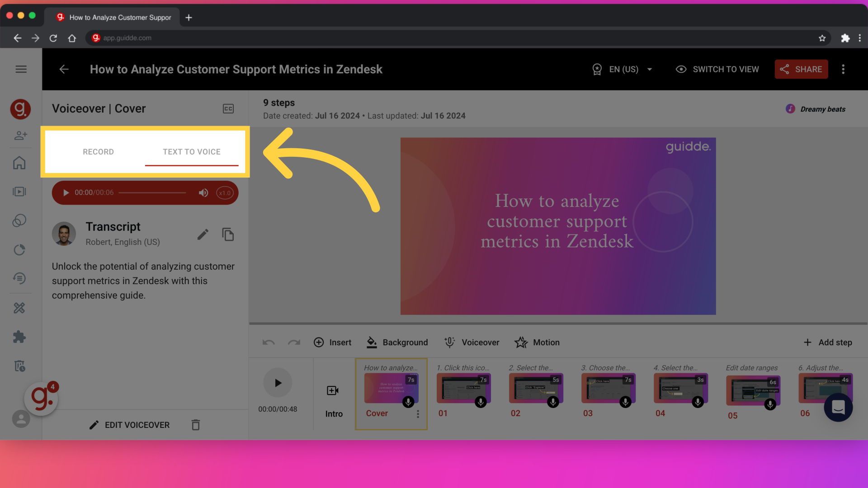Click the closed captions CC icon

[x=228, y=108]
